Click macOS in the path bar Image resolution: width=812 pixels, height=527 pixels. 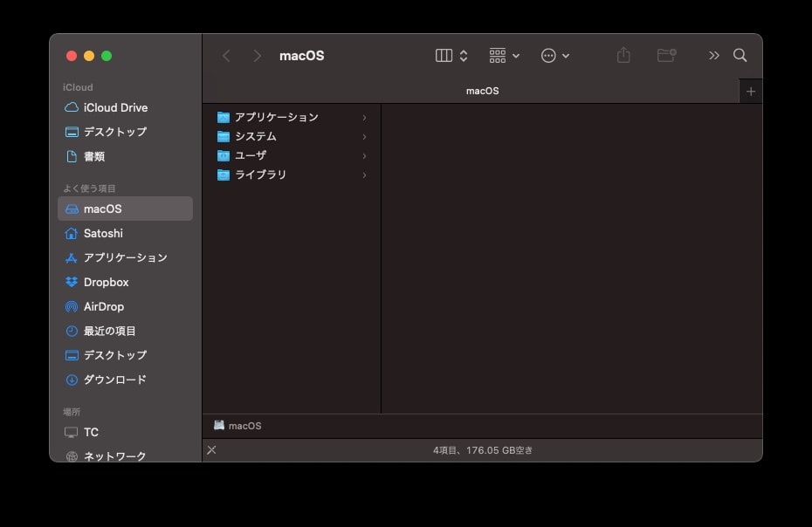click(x=244, y=426)
